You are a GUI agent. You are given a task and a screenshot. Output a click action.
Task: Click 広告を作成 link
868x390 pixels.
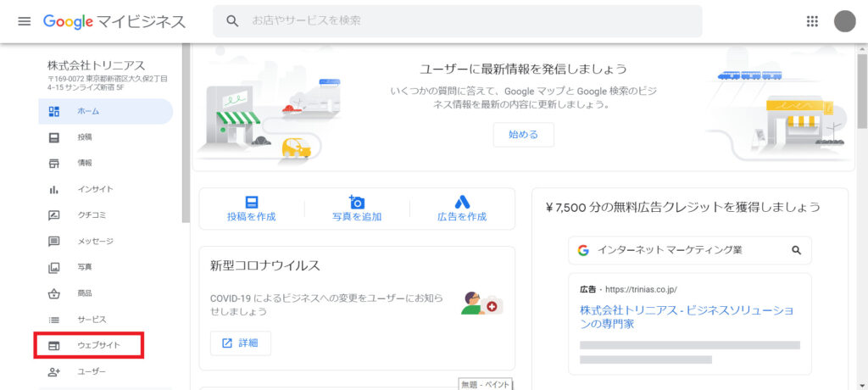pos(462,217)
